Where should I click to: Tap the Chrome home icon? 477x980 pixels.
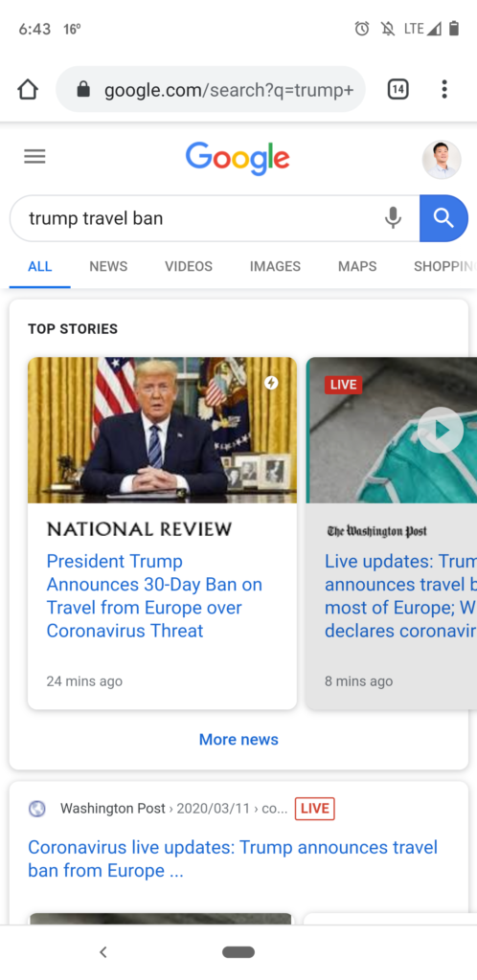(x=28, y=89)
